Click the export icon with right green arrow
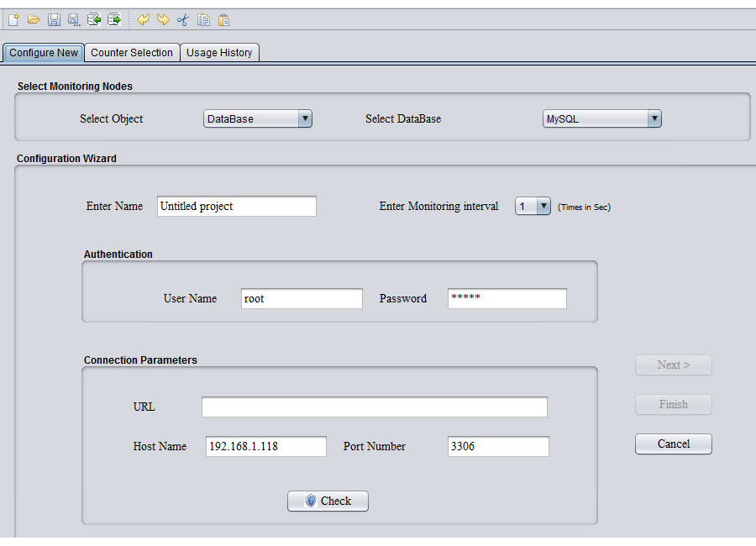The height and width of the screenshot is (546, 756). tap(114, 19)
